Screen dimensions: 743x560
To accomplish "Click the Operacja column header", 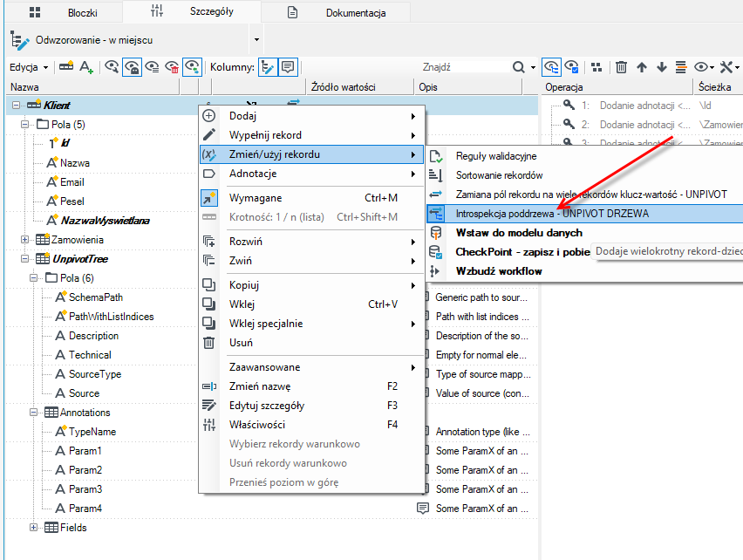I will click(x=617, y=87).
